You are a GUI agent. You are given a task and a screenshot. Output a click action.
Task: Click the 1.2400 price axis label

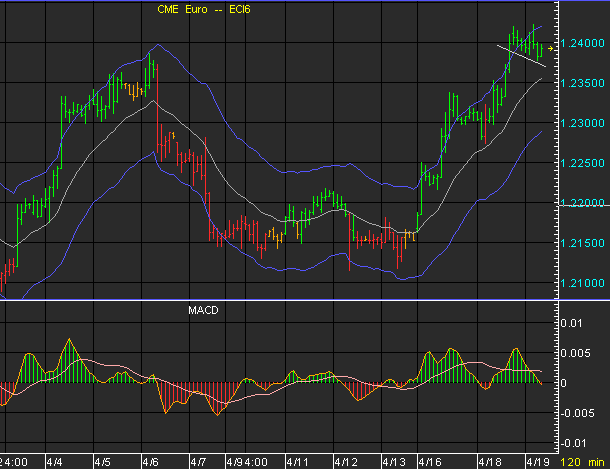click(582, 44)
